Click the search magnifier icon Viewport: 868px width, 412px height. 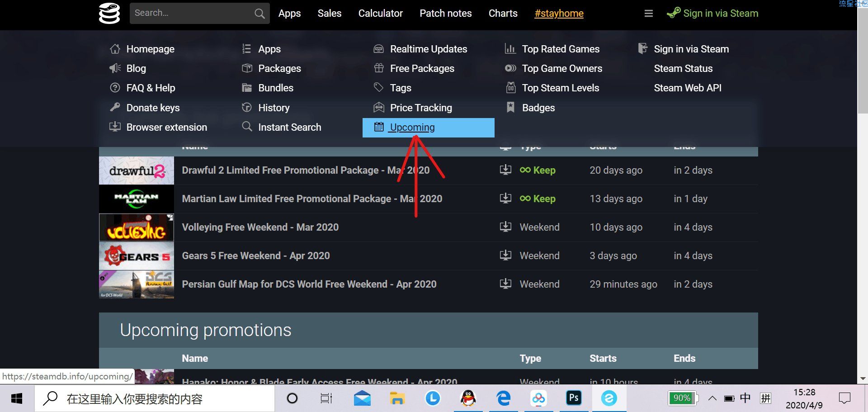point(259,14)
